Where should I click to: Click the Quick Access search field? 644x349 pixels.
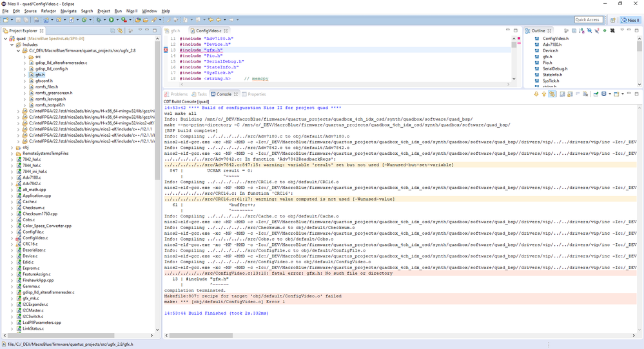pyautogui.click(x=588, y=20)
